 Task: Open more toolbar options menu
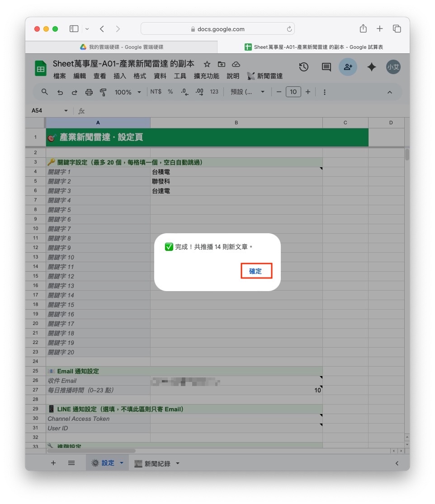pos(324,92)
